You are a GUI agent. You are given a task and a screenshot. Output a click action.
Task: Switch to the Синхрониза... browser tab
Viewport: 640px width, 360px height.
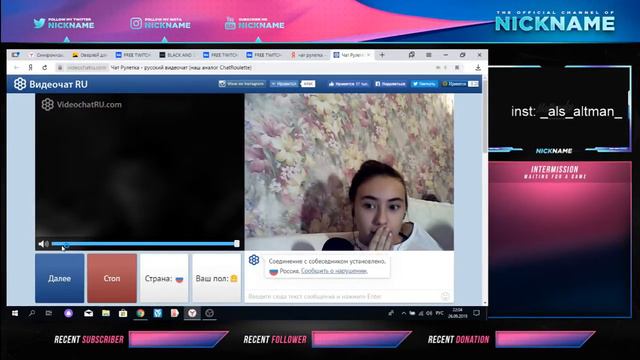coord(46,55)
